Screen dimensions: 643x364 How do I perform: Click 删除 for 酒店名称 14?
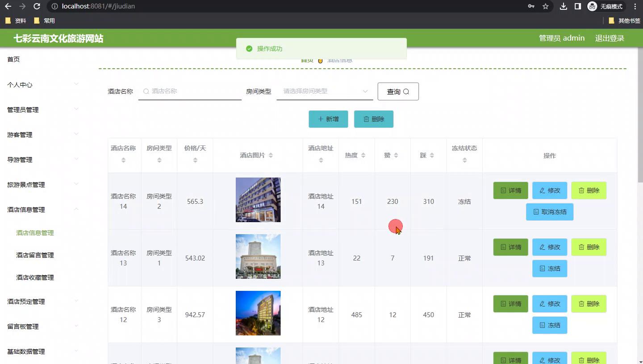[x=589, y=190]
